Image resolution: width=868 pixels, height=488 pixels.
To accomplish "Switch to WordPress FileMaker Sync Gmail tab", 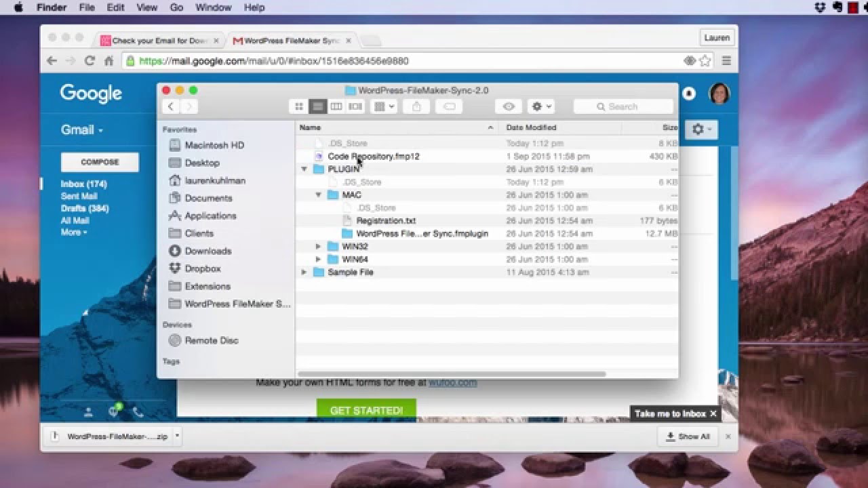I will 292,41.
